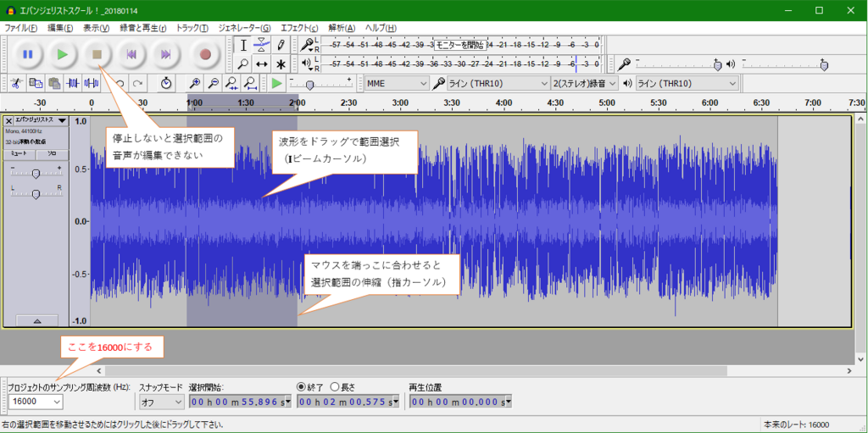This screenshot has height=433, width=868.
Task: Open the playback meter speaker options
Action: [x=306, y=64]
